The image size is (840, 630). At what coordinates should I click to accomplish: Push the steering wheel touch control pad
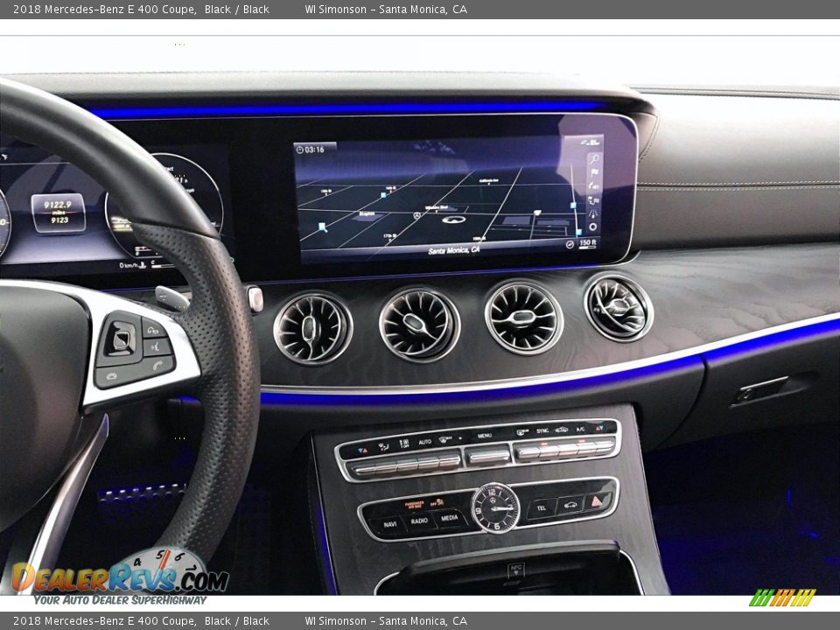point(120,339)
